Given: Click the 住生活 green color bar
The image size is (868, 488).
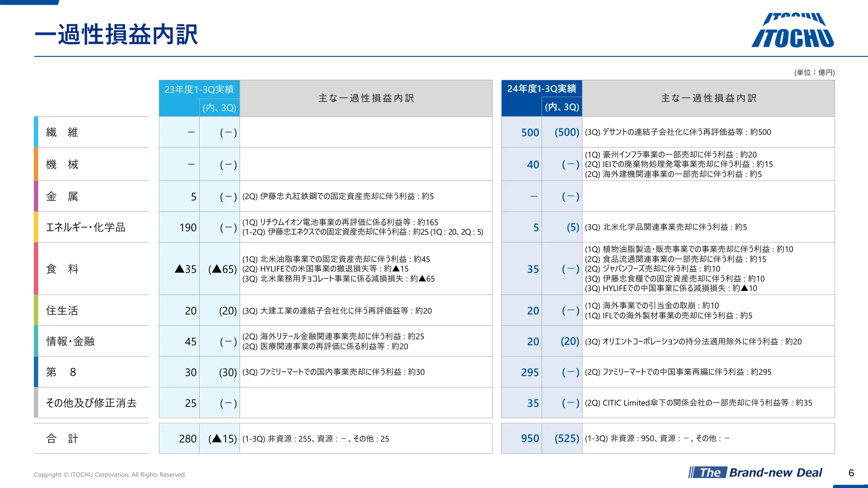Looking at the screenshot, I should (36, 310).
